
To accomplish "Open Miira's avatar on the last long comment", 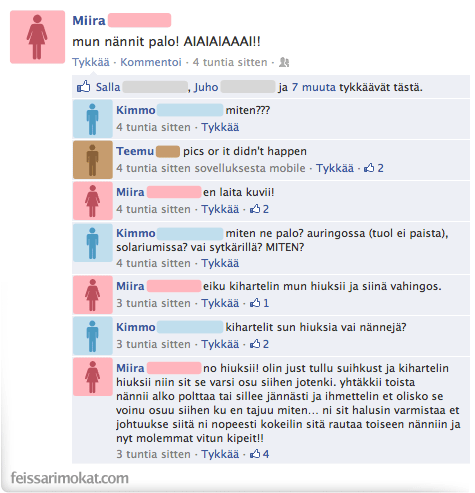I will coord(93,377).
